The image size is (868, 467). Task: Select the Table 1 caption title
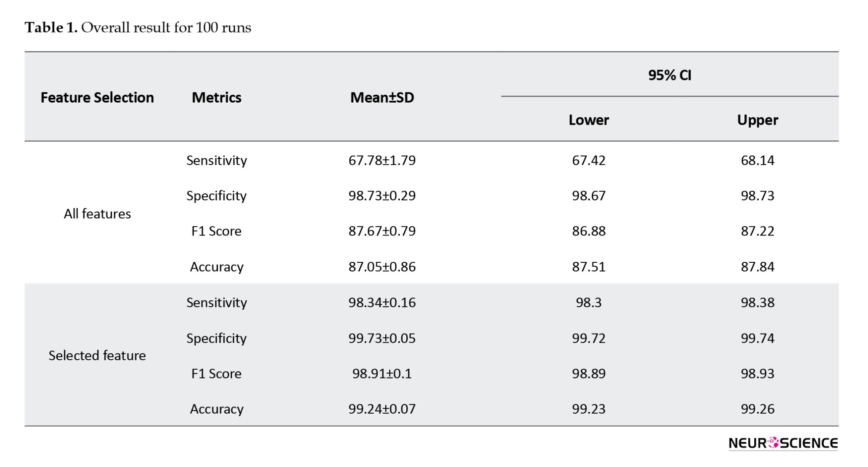(138, 28)
